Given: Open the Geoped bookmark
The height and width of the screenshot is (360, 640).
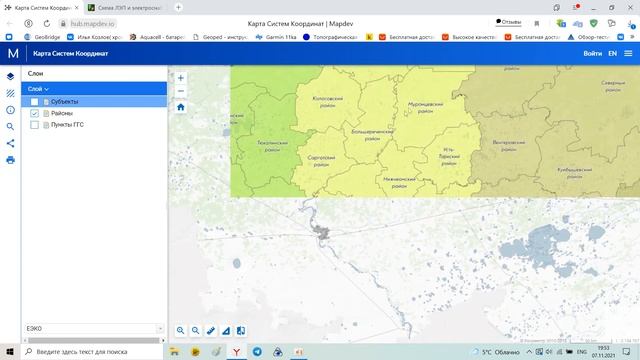Looking at the screenshot, I should (221, 37).
